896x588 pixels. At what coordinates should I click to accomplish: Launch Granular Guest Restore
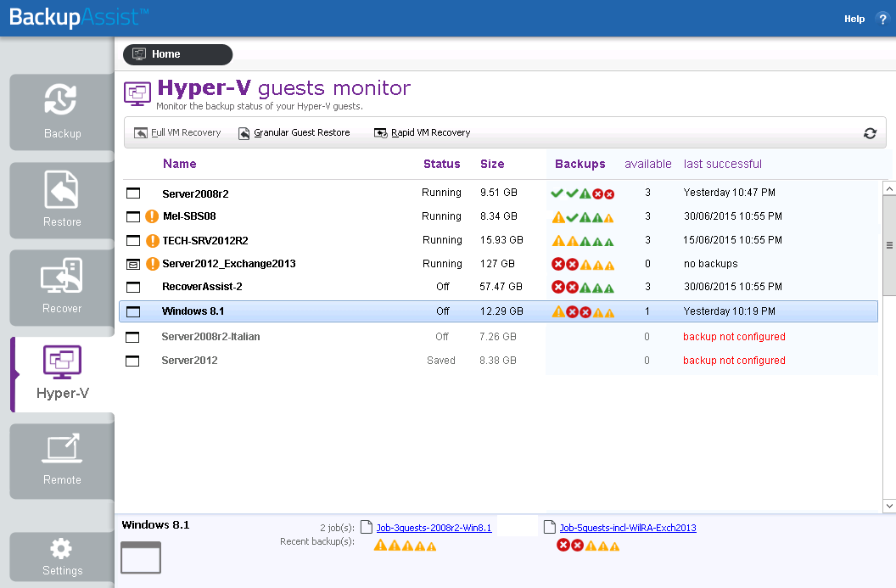click(294, 132)
